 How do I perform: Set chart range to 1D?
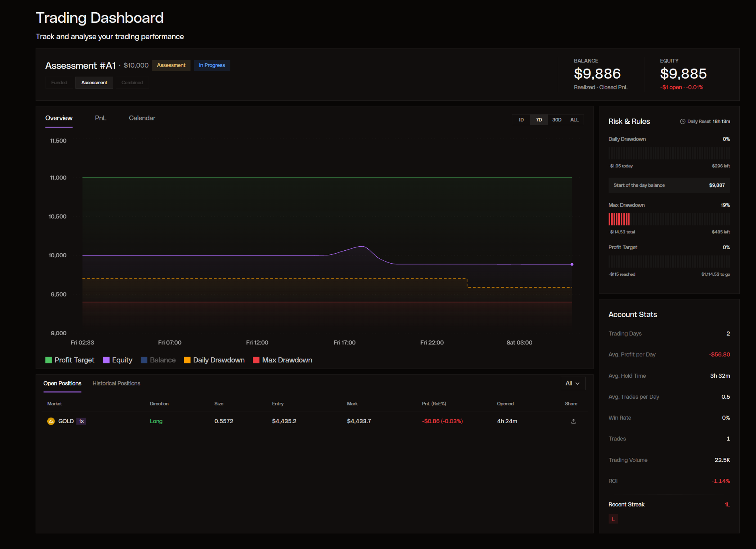521,120
